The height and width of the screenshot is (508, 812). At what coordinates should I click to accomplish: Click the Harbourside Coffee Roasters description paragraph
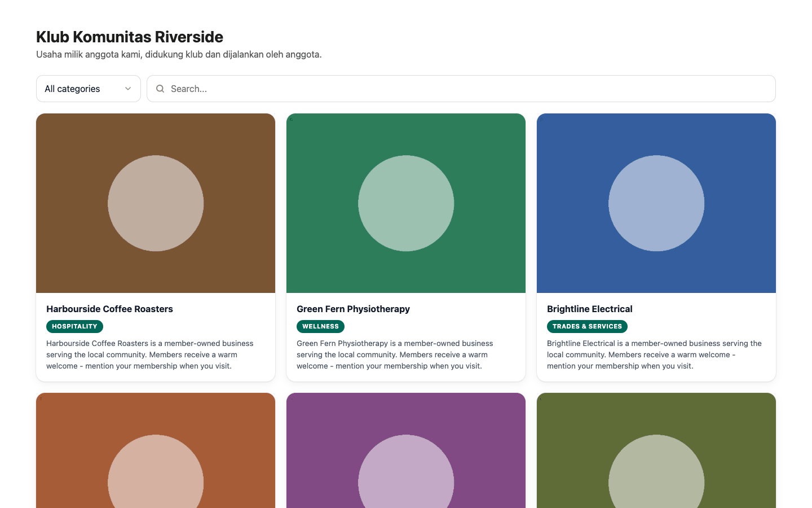(150, 354)
